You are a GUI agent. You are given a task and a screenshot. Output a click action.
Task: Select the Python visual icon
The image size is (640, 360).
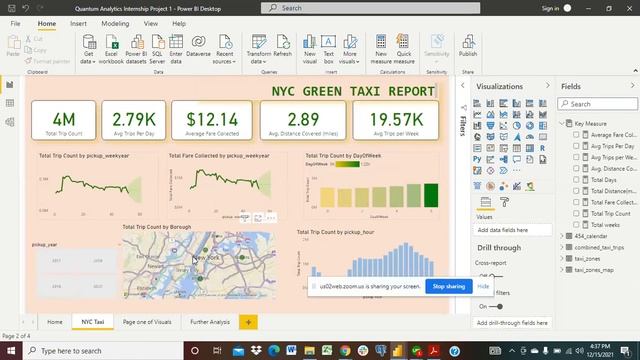pyautogui.click(x=477, y=159)
